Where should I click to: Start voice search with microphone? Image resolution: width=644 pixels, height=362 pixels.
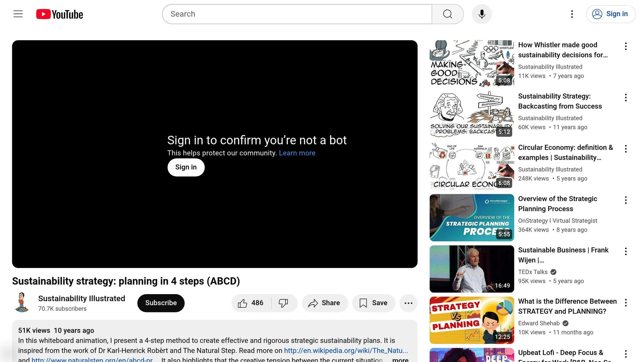pos(482,14)
